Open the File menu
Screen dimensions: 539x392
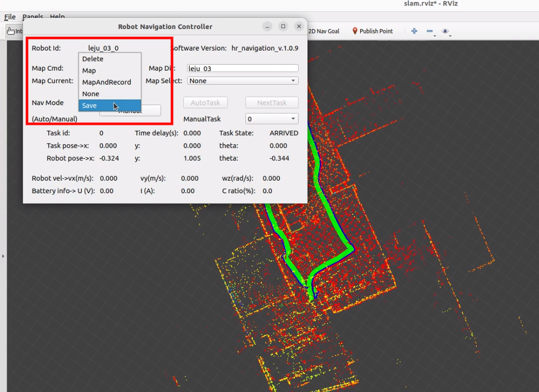10,17
